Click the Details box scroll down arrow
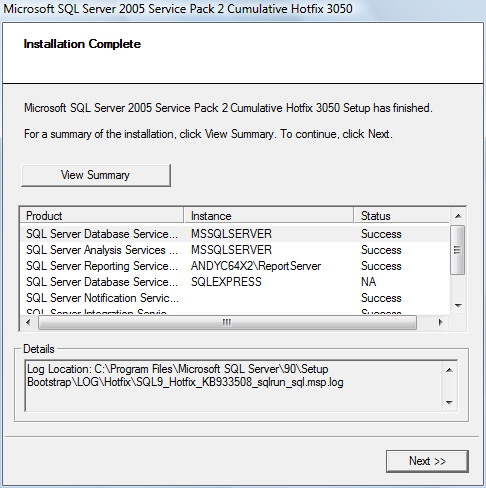The height and width of the screenshot is (488, 486). (449, 402)
